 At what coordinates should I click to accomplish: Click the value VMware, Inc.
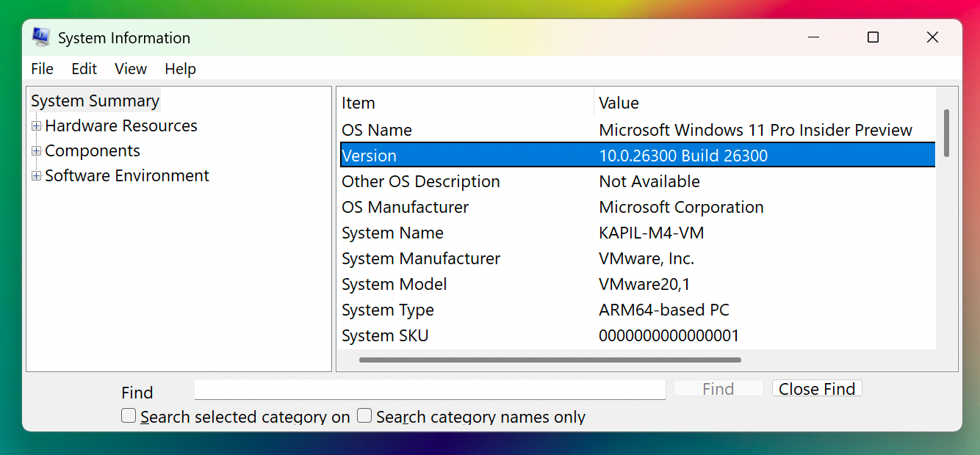[x=646, y=258]
